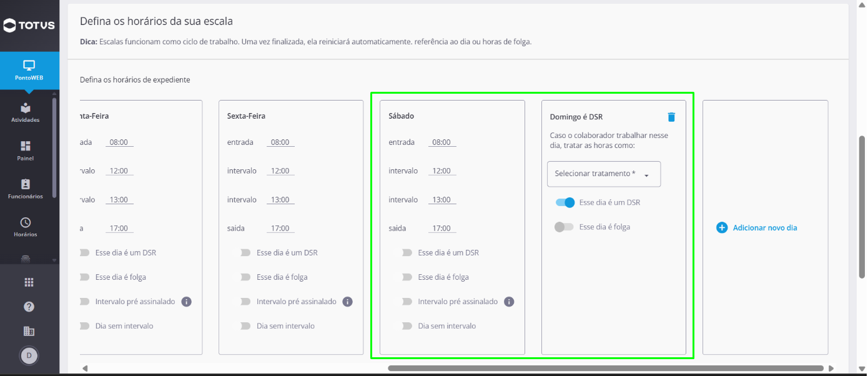Click horizontal scrollbar right arrow

click(831, 369)
